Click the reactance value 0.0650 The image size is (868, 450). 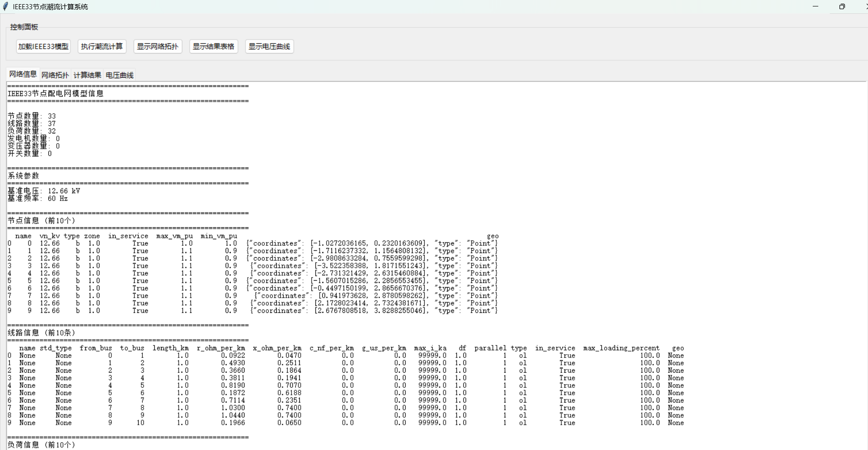click(x=289, y=423)
